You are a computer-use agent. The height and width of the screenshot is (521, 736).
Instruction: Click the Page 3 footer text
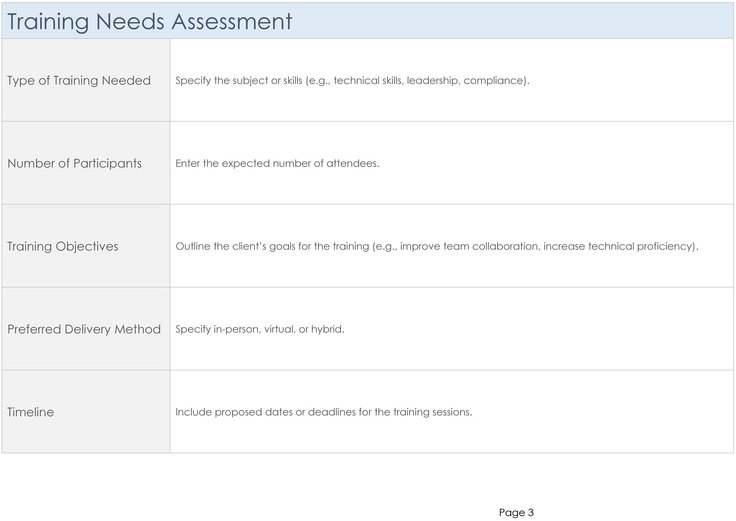[x=516, y=513]
